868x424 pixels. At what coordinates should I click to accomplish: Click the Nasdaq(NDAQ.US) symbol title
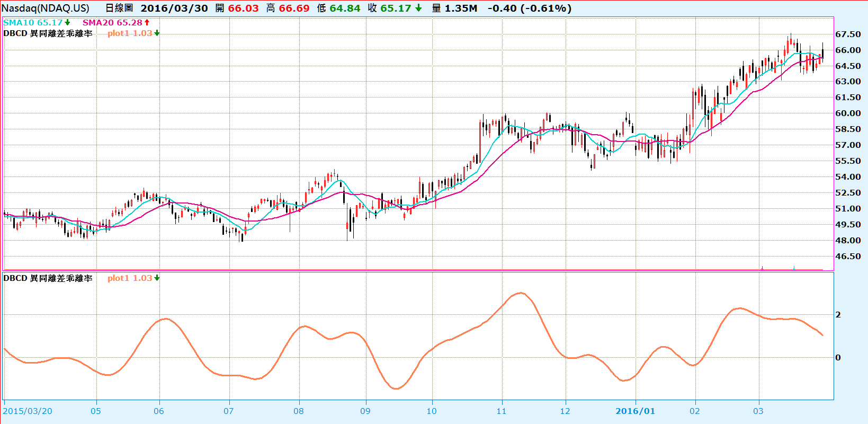(x=46, y=8)
